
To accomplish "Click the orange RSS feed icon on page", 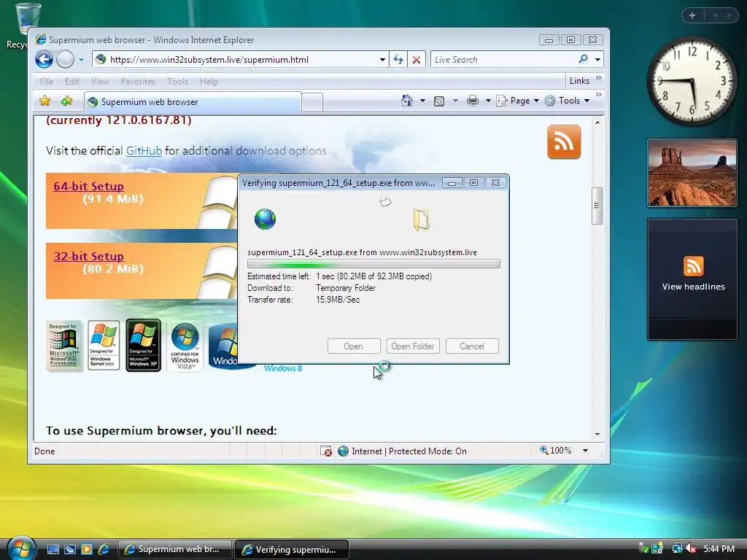I will tap(564, 142).
